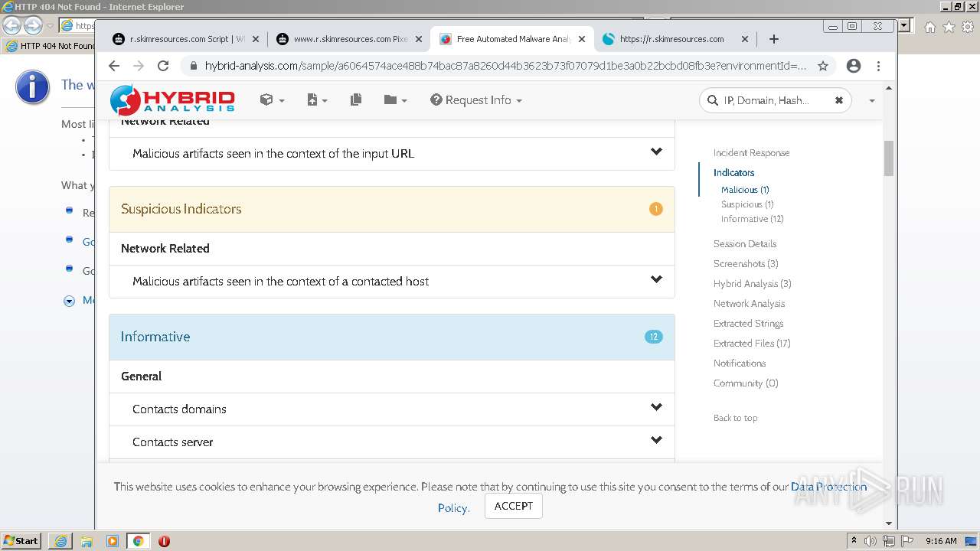Click the Hybrid Analysis logo

coord(172,100)
